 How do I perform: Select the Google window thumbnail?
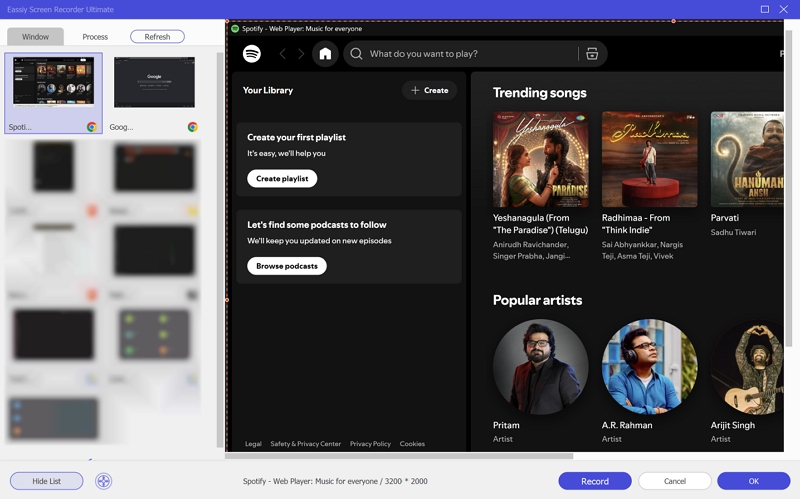tap(154, 83)
